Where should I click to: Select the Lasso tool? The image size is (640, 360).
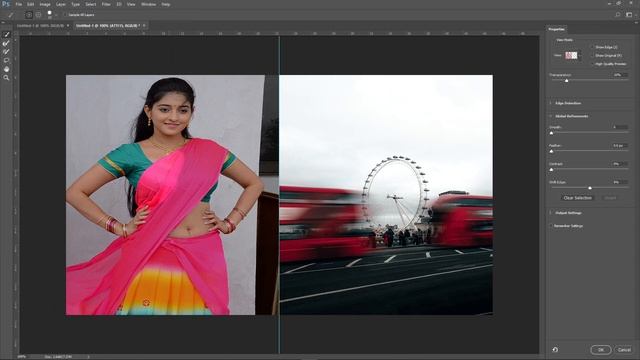6,60
